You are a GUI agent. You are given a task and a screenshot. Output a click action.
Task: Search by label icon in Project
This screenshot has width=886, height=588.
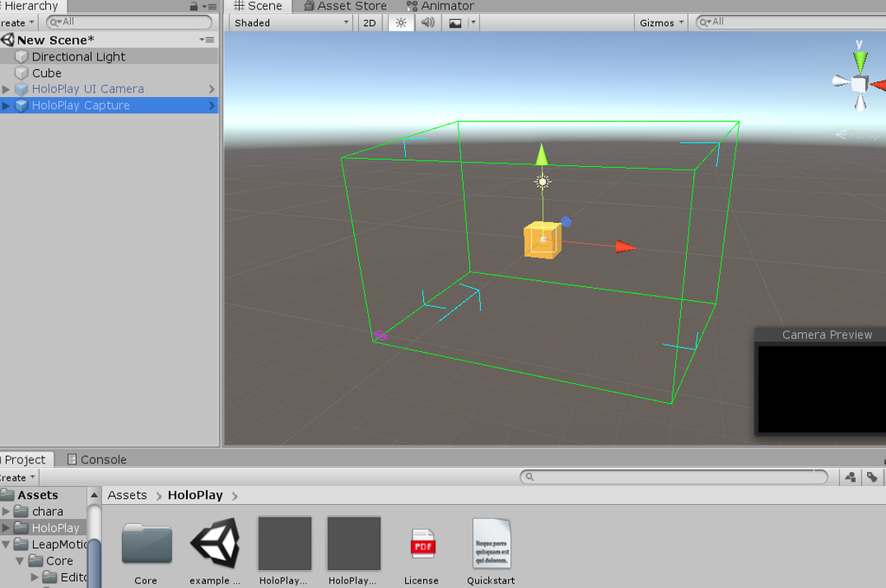(x=872, y=477)
